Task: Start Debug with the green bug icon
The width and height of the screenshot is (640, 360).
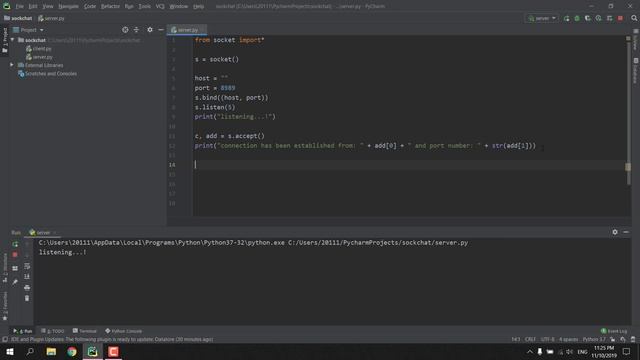Action: click(577, 18)
